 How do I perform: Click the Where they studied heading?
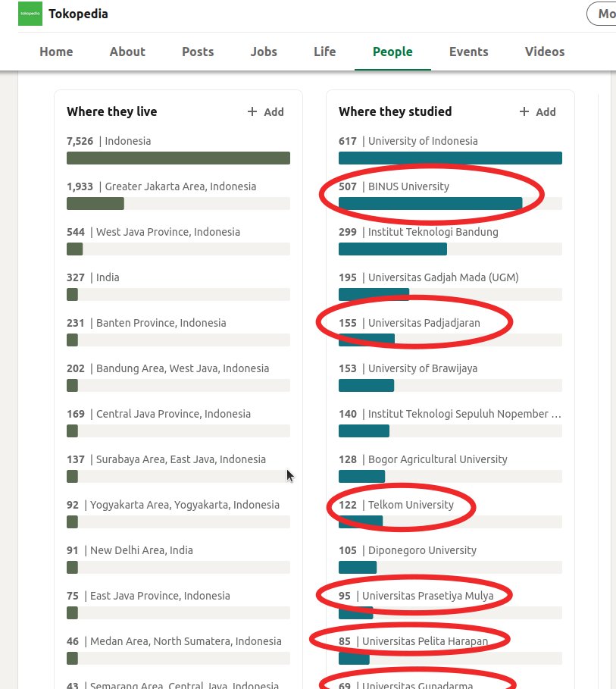coord(395,111)
